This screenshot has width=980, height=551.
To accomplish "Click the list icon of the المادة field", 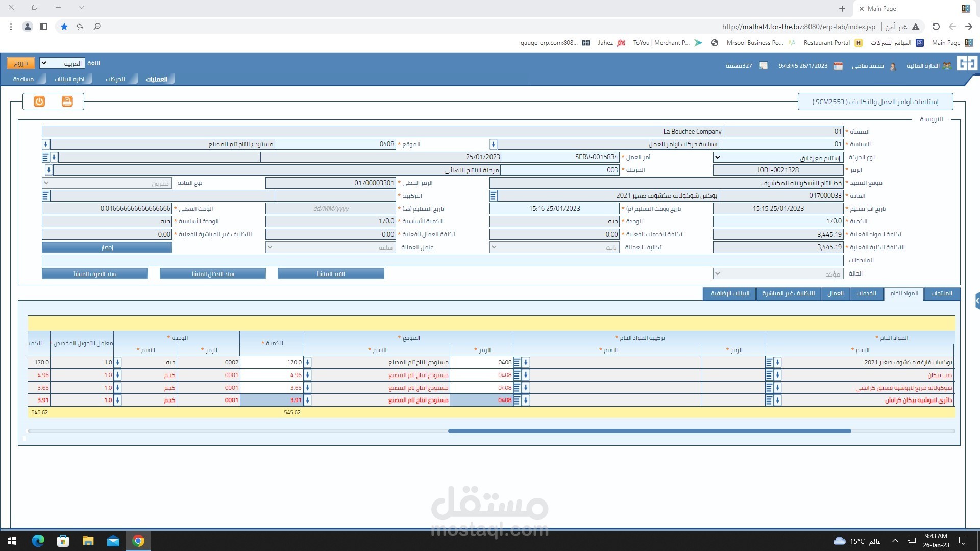I will click(x=493, y=196).
